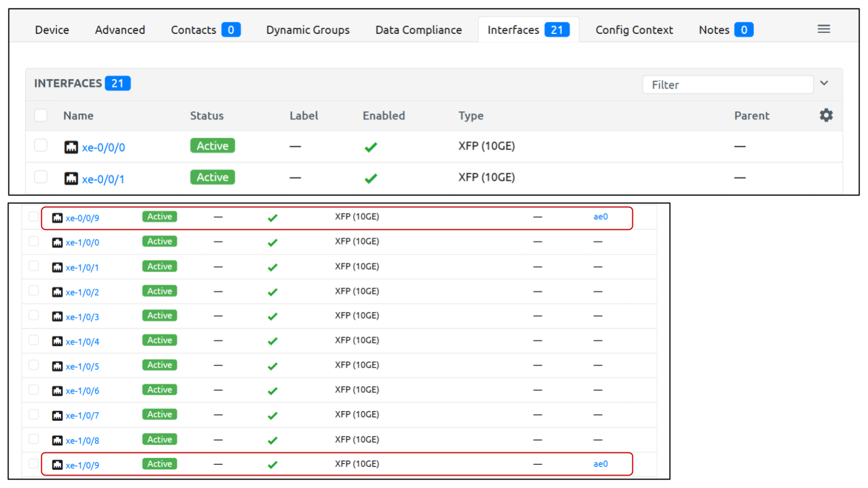
Task: Check the box for xe-1/0/2 interface
Action: pyautogui.click(x=34, y=291)
